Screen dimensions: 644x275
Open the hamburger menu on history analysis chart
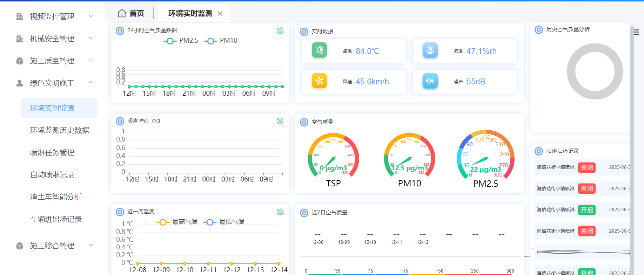[636, 32]
